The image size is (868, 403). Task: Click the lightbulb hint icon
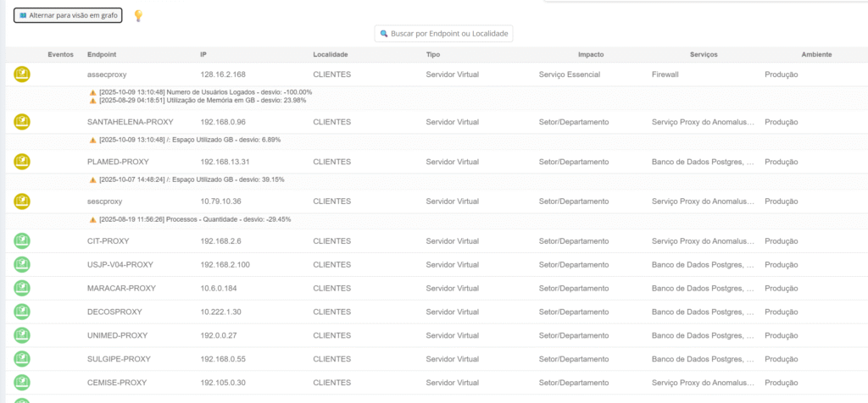point(138,15)
